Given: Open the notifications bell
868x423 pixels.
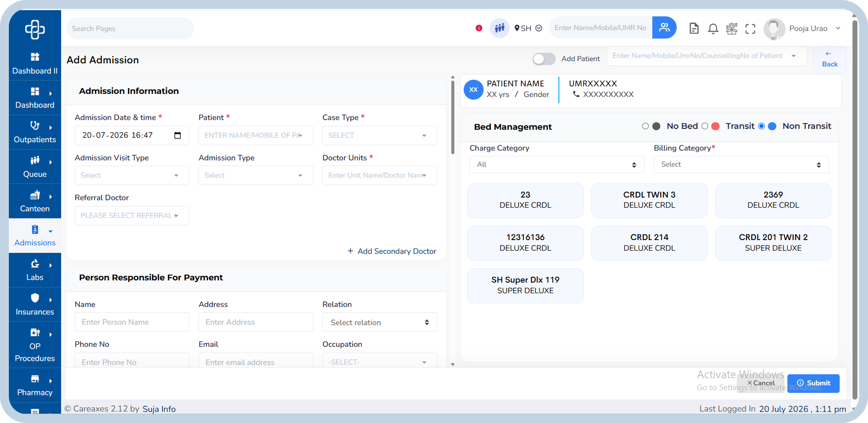Looking at the screenshot, I should coord(713,28).
